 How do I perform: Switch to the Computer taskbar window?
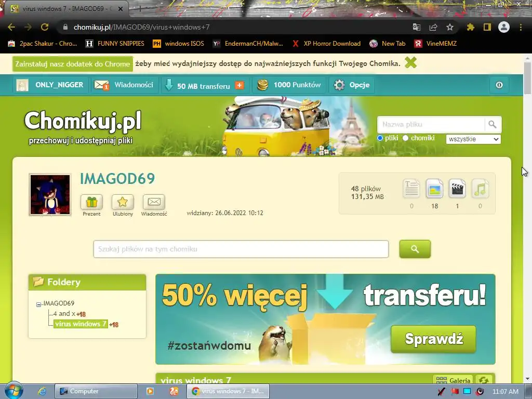96,391
